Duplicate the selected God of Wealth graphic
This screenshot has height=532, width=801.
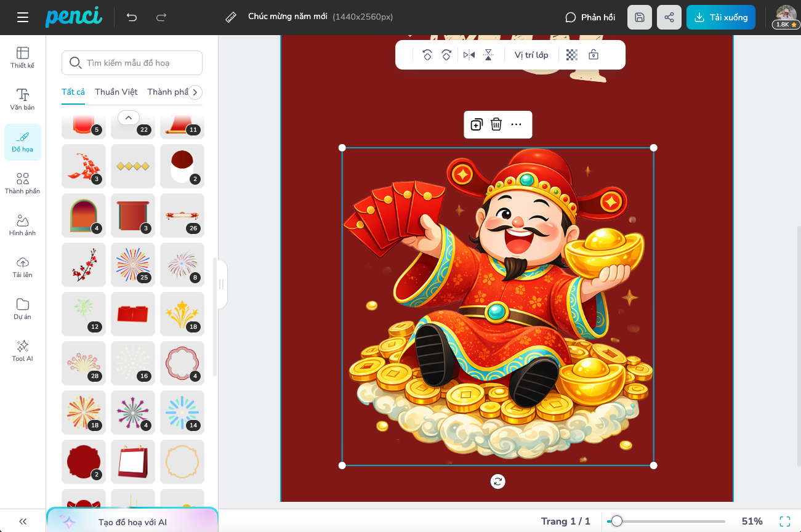point(476,125)
